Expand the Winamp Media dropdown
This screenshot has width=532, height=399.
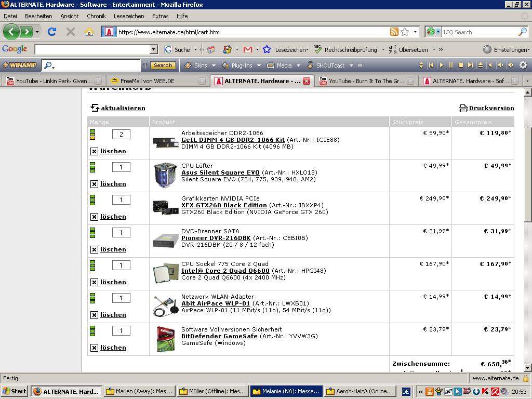point(298,65)
